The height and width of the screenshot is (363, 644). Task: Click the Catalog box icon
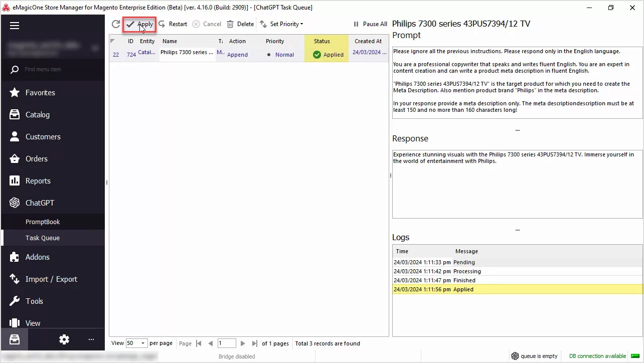(15, 115)
